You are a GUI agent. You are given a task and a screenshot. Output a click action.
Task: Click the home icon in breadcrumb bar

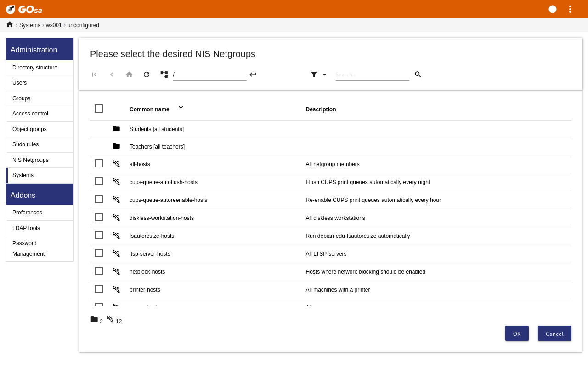(x=10, y=25)
